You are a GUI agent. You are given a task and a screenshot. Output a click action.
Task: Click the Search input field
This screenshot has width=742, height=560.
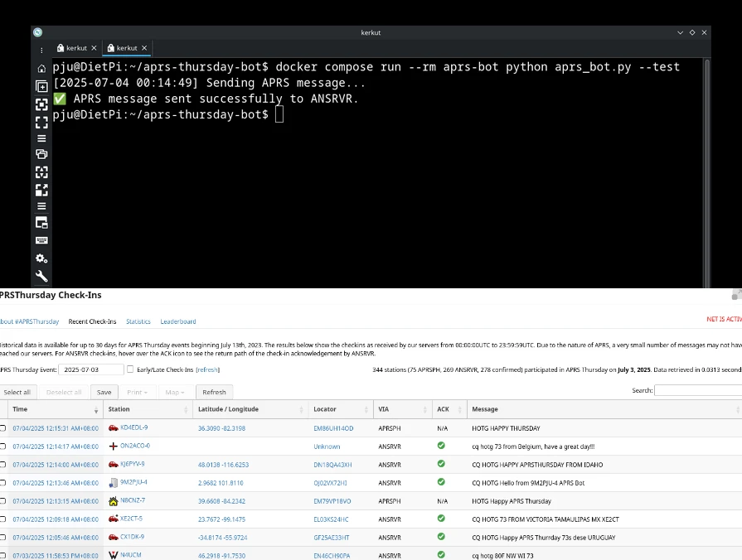[x=698, y=390]
